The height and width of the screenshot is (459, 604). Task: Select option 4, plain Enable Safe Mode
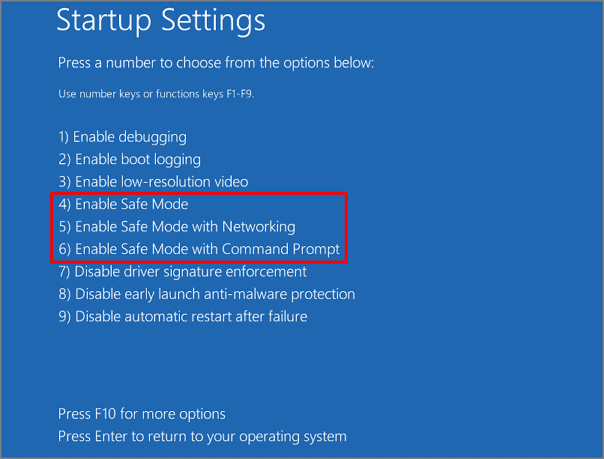coord(123,204)
